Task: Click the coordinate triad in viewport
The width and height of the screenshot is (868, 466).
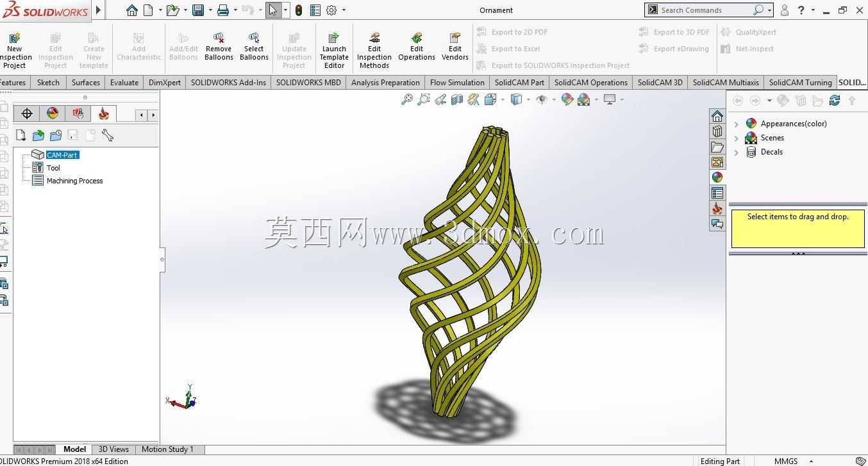Action: point(182,397)
